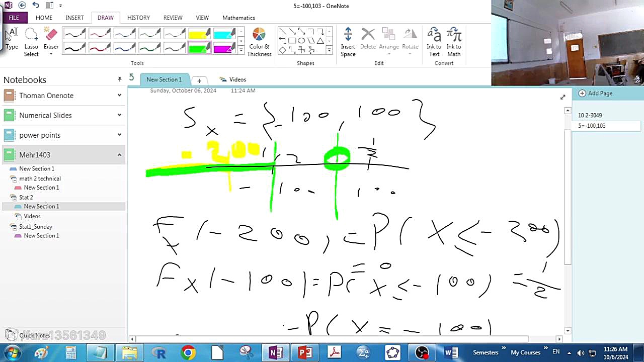Viewport: 644px width, 362px height.
Task: Undo the last action
Action: 35,5
